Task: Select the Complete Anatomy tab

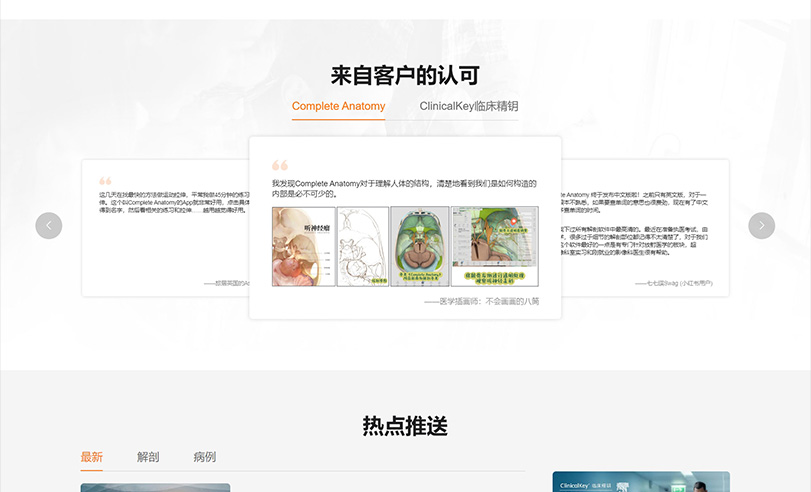Action: [x=338, y=106]
